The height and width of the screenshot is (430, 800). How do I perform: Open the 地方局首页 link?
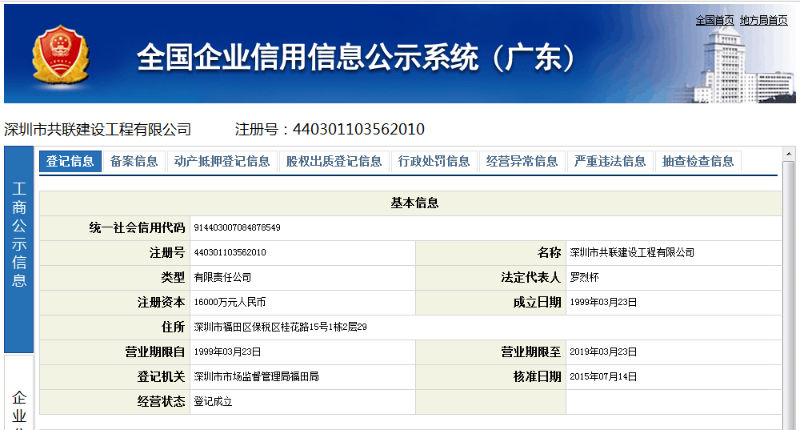click(763, 20)
